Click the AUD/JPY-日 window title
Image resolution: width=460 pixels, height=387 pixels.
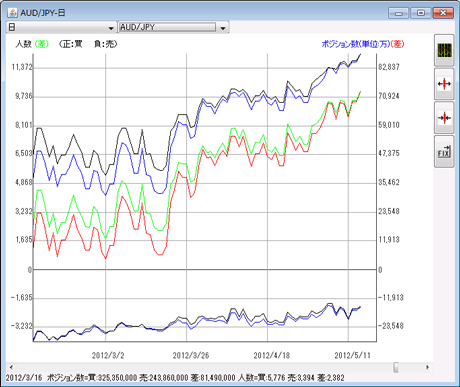coord(43,13)
